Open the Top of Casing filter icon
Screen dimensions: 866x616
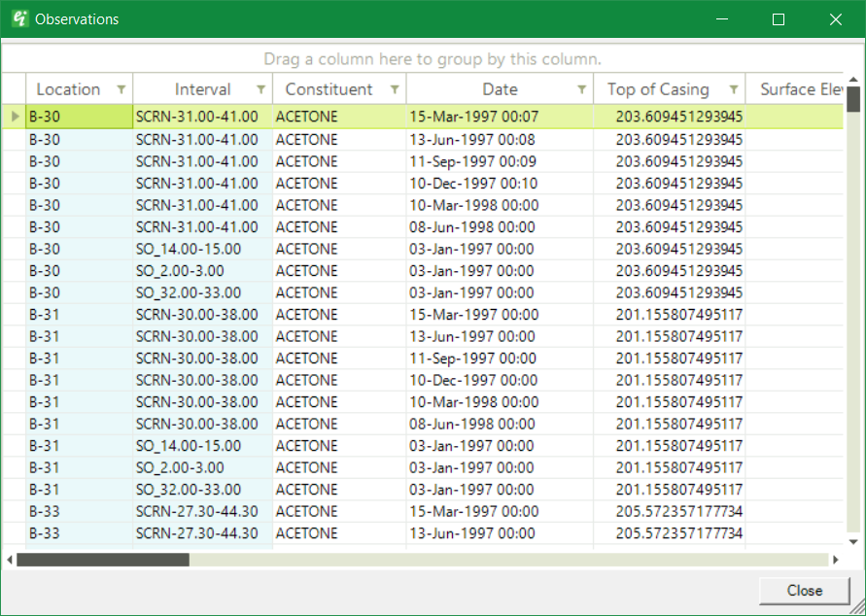[734, 89]
